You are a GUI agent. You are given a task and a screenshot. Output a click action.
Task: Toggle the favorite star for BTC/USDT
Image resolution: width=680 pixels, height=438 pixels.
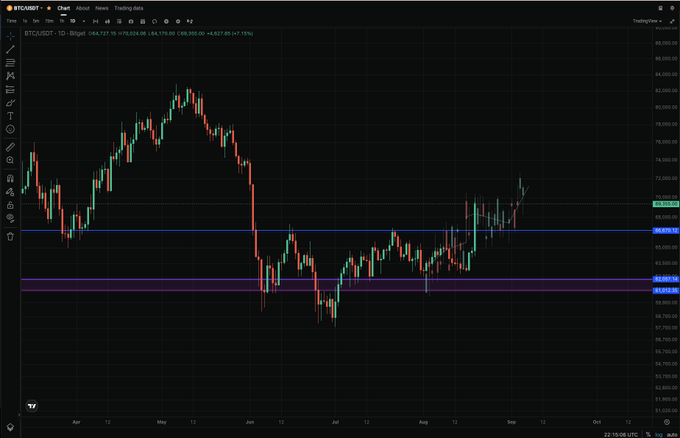click(x=49, y=8)
